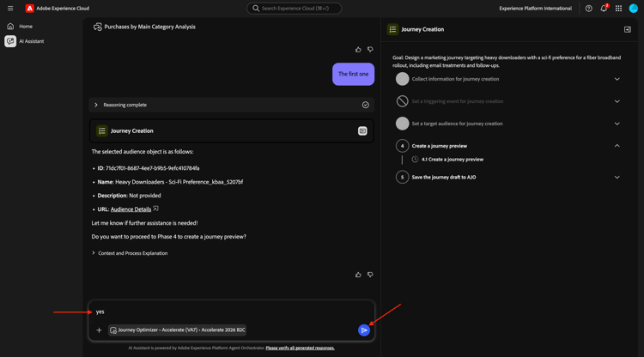Click the step 5 number circle
The width and height of the screenshot is (644, 357).
click(402, 178)
